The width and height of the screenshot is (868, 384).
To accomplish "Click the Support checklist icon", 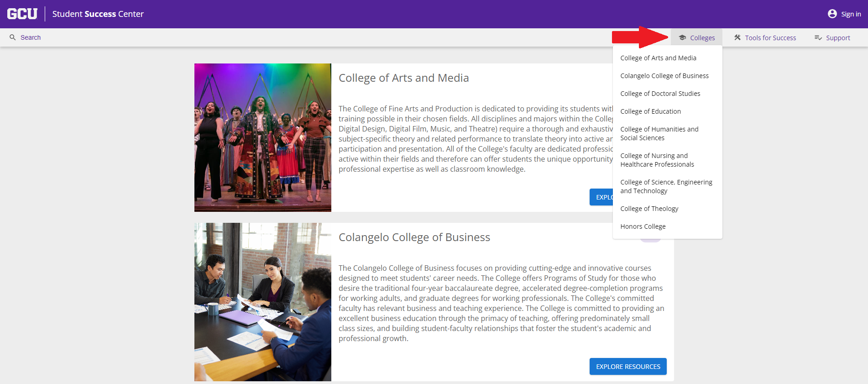I will [818, 38].
